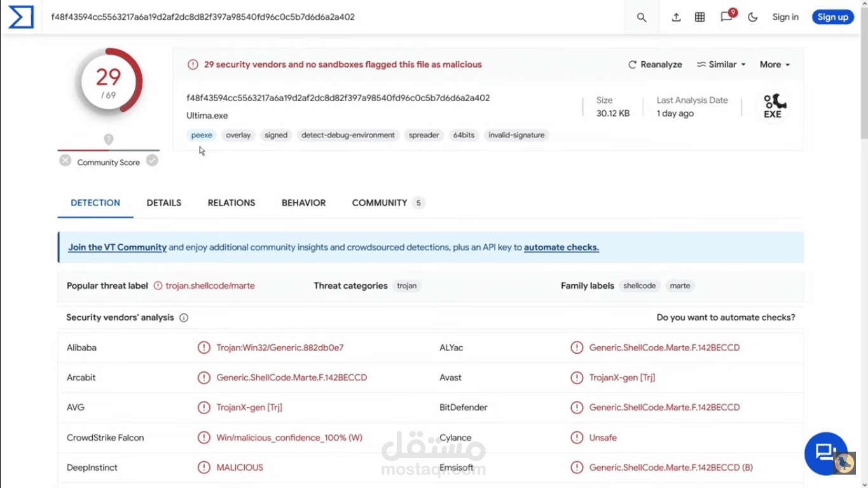The image size is (868, 488).
Task: Open the More dropdown
Action: 775,64
